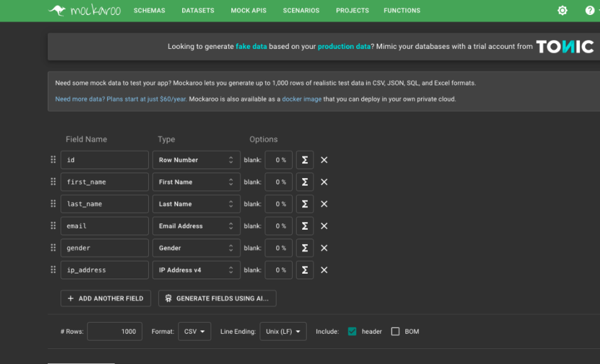Toggle the dark mode brightness icon
This screenshot has height=364, width=600.
562,10
